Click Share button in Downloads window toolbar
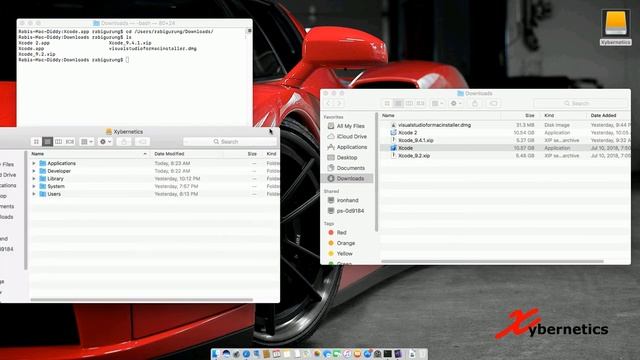Screen dimensions: 640x360 click(x=475, y=103)
